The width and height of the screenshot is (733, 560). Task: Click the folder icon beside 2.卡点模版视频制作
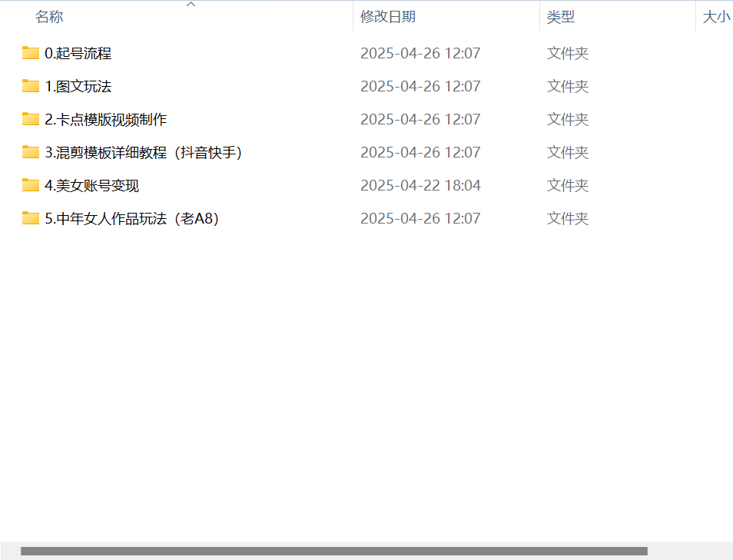[x=29, y=119]
